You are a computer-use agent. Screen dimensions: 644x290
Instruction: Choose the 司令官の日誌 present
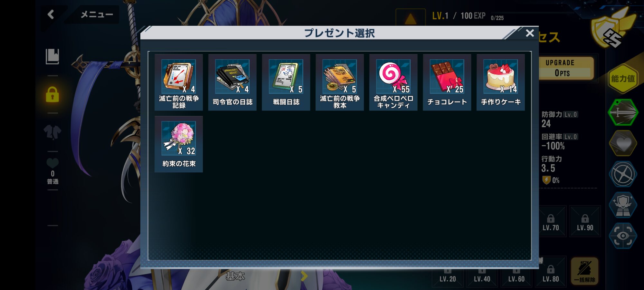click(x=232, y=82)
